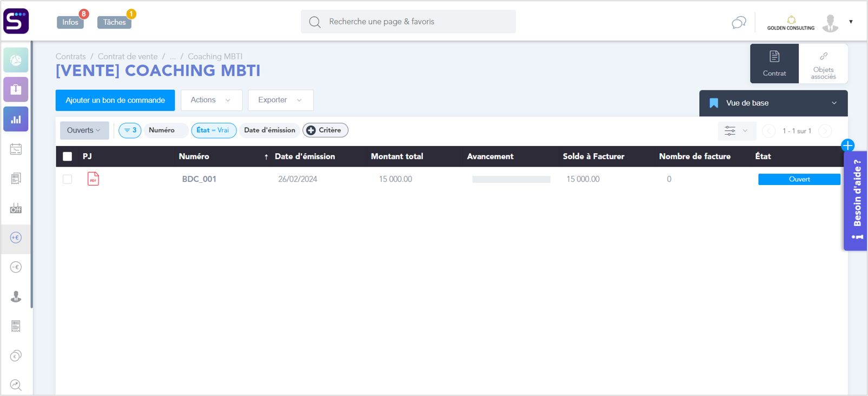Click the PJ column header
The image size is (868, 396).
tap(87, 156)
